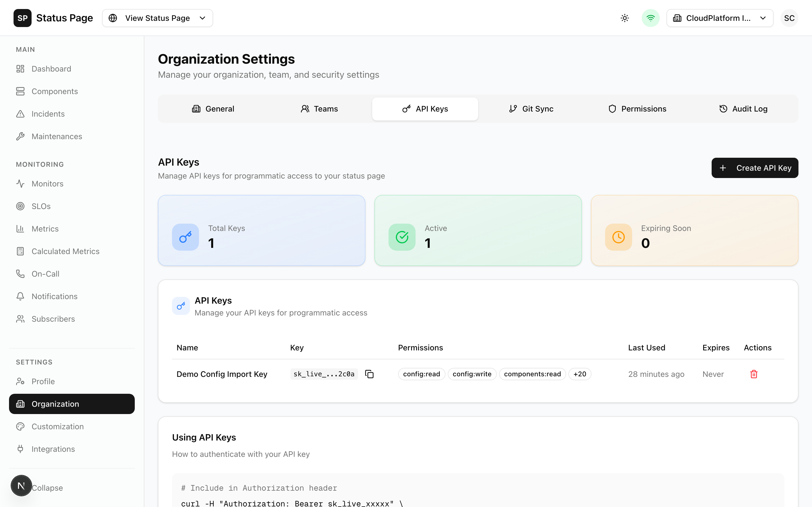The image size is (812, 507).
Task: Open the CloudPlatform organization switcher
Action: [720, 18]
